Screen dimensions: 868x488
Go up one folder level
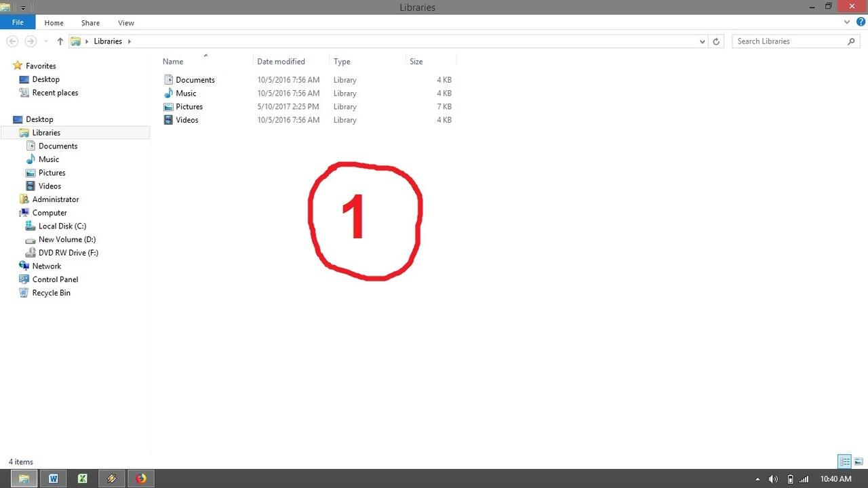click(60, 41)
